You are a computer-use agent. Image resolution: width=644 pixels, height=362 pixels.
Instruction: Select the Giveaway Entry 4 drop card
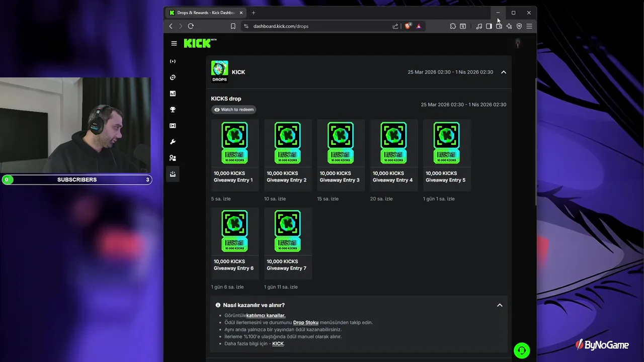(x=394, y=155)
